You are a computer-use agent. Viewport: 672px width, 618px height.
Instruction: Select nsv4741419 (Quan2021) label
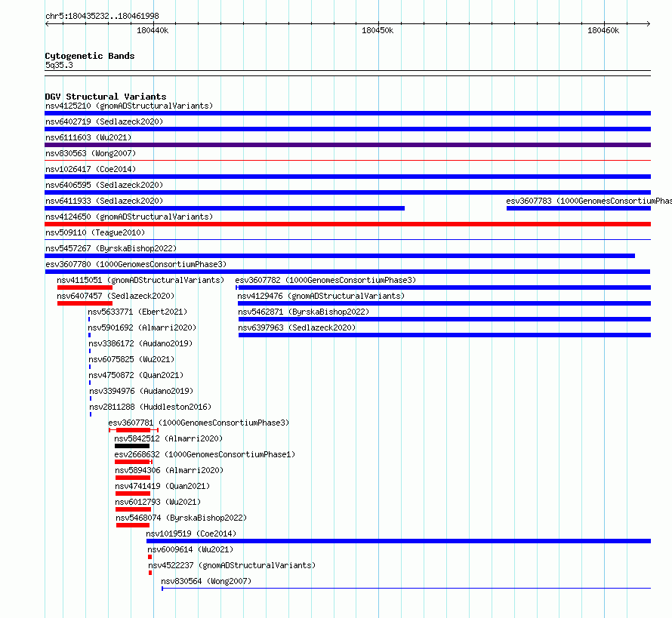tap(162, 486)
